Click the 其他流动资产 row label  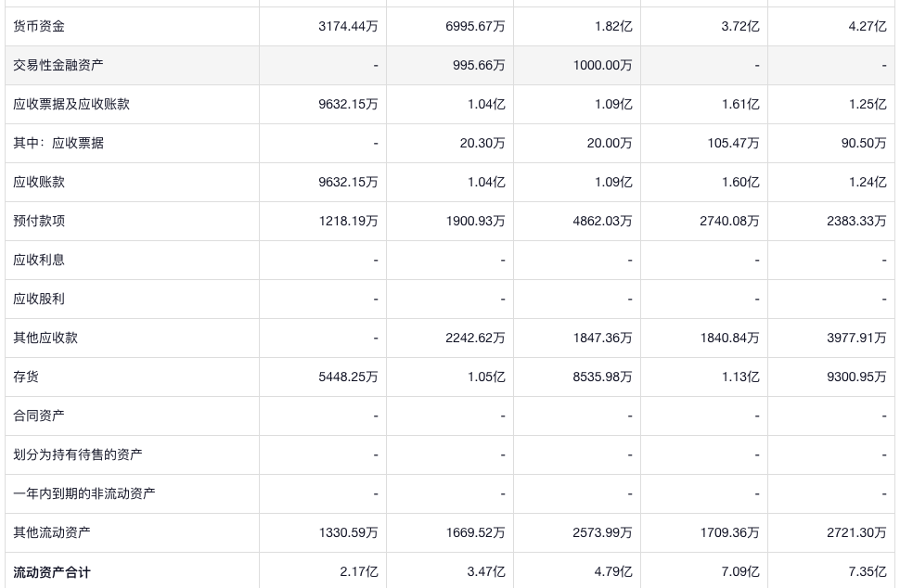click(52, 532)
